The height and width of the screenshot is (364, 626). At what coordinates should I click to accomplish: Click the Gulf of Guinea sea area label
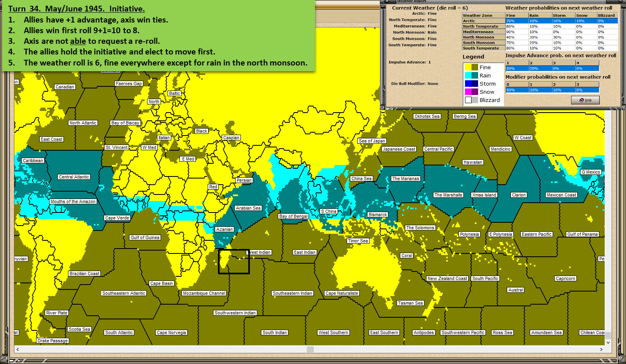[x=145, y=237]
